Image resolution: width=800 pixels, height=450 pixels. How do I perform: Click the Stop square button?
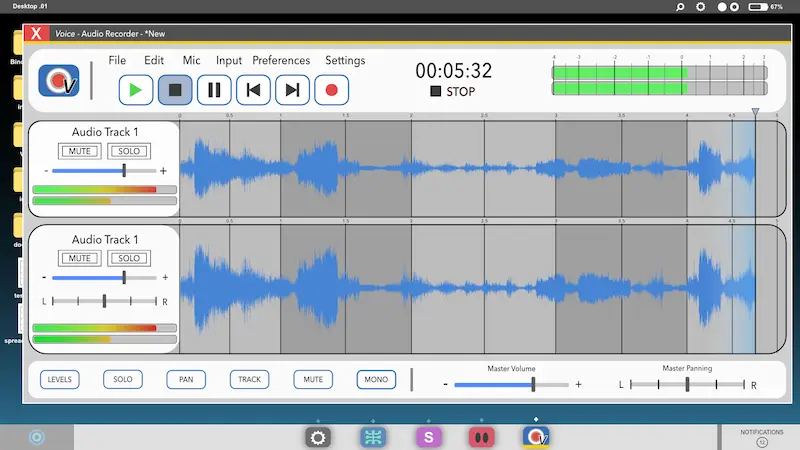point(175,90)
